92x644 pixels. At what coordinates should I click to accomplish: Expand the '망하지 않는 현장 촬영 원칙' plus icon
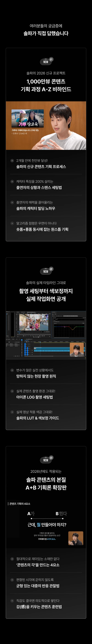12,370
